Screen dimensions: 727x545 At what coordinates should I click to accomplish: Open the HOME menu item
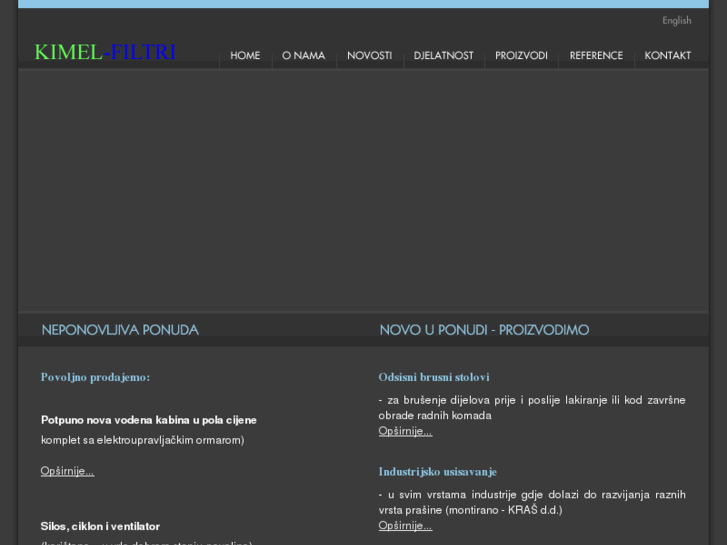[245, 56]
